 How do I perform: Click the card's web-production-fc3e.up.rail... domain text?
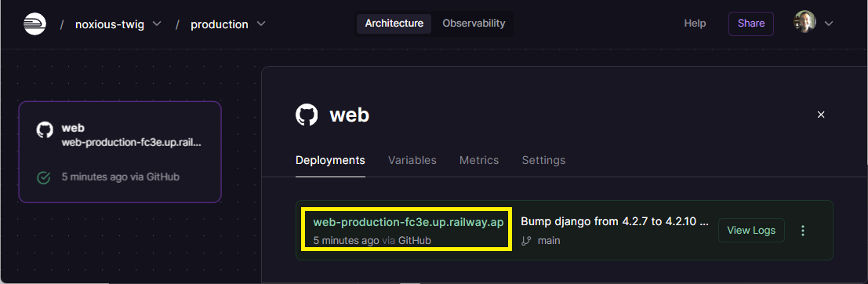tap(132, 142)
